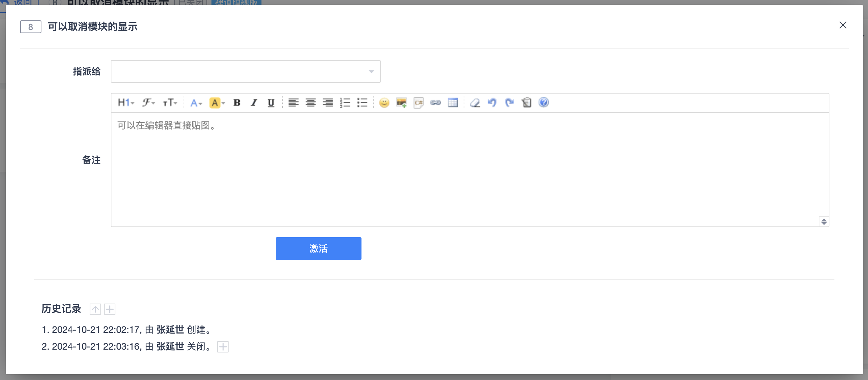This screenshot has height=380, width=868.
Task: Click the history entry closed at 22:03:16
Action: pyautogui.click(x=127, y=346)
